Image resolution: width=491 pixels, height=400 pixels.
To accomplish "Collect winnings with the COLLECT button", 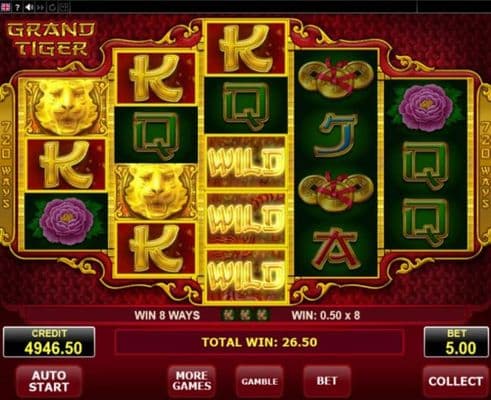I will point(455,381).
